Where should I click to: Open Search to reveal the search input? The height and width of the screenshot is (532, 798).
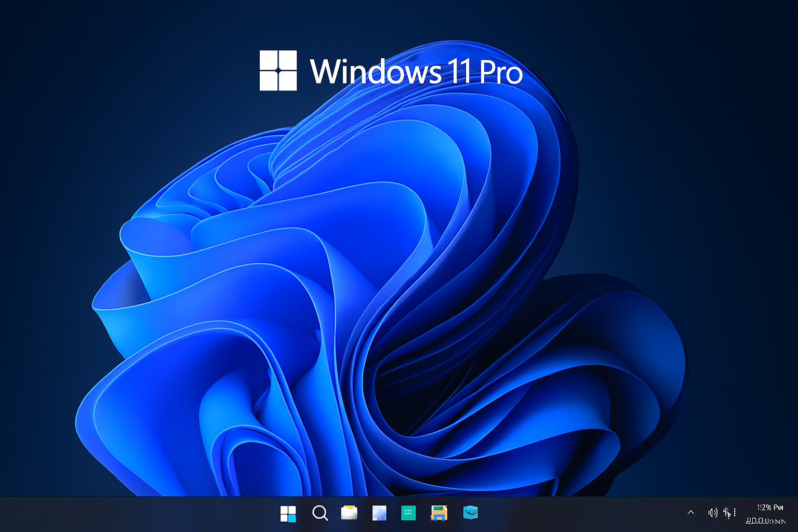320,513
